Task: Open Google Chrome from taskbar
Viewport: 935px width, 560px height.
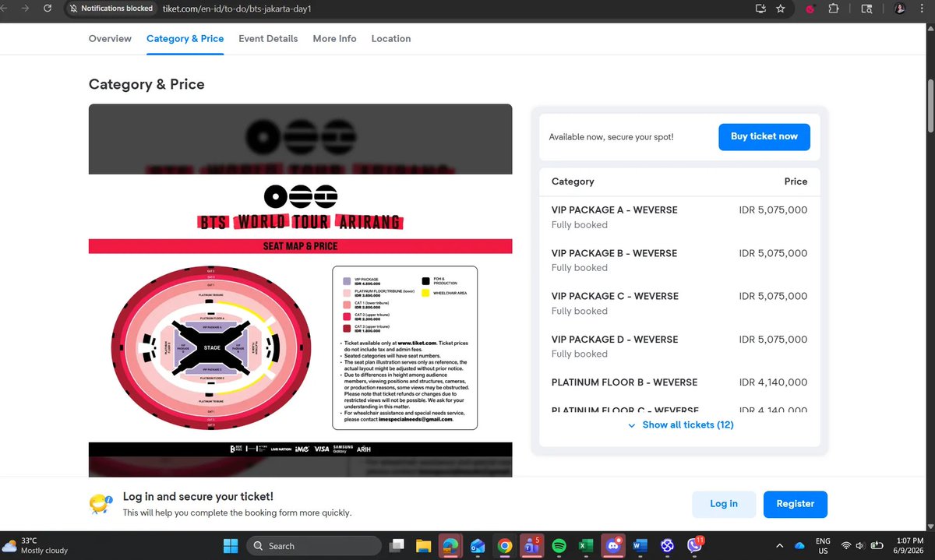Action: coord(505,546)
